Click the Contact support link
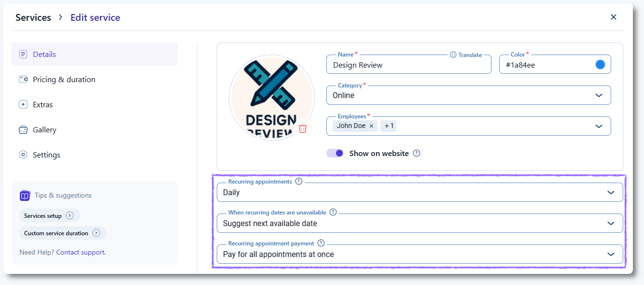This screenshot has width=644, height=285. coord(80,252)
